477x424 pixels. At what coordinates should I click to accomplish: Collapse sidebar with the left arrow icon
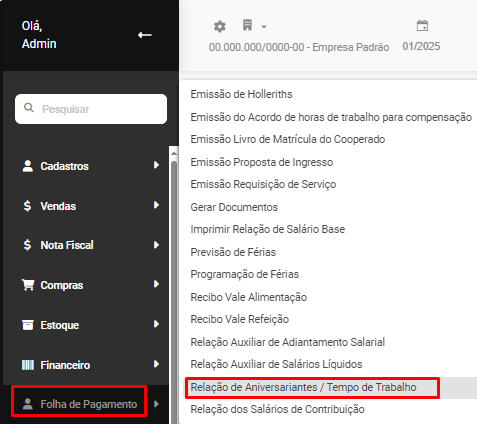(x=145, y=35)
